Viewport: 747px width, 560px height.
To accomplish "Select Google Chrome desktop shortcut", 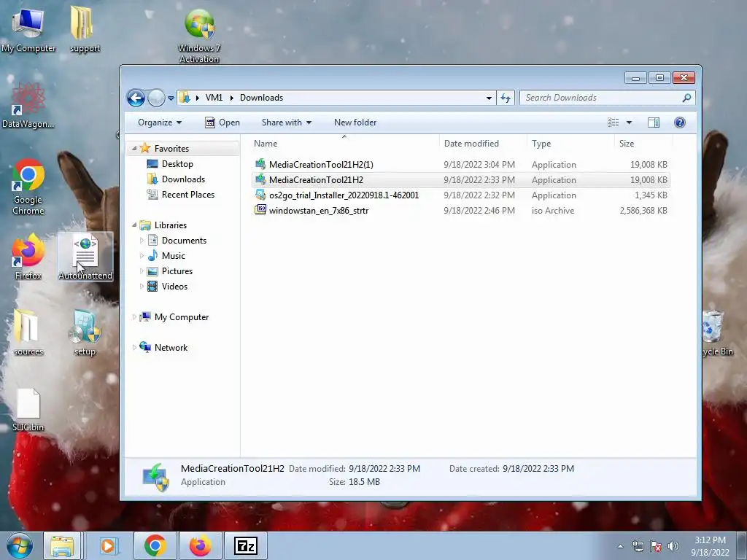I will point(28,187).
